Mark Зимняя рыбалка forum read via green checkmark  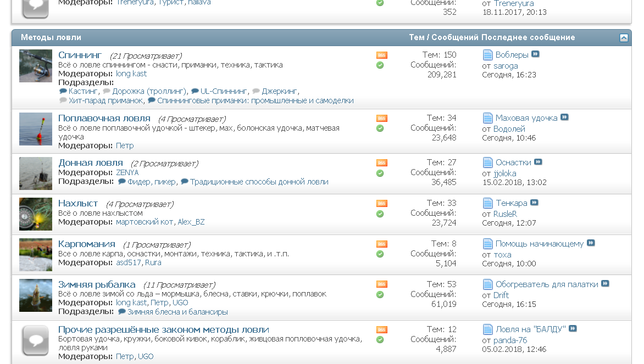pyautogui.click(x=380, y=295)
